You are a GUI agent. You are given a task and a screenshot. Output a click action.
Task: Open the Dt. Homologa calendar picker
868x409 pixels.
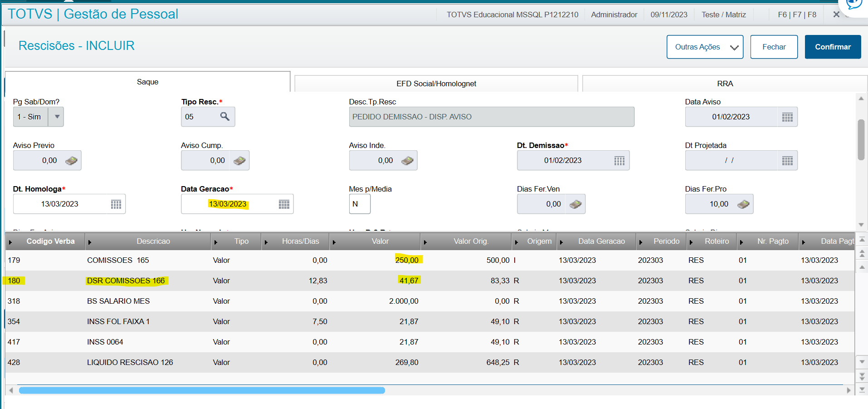116,204
